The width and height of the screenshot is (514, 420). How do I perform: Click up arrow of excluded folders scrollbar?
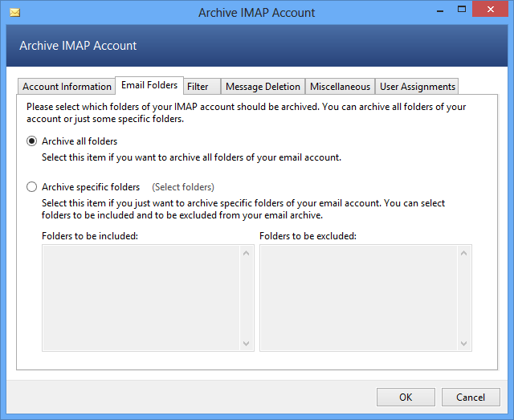(465, 253)
